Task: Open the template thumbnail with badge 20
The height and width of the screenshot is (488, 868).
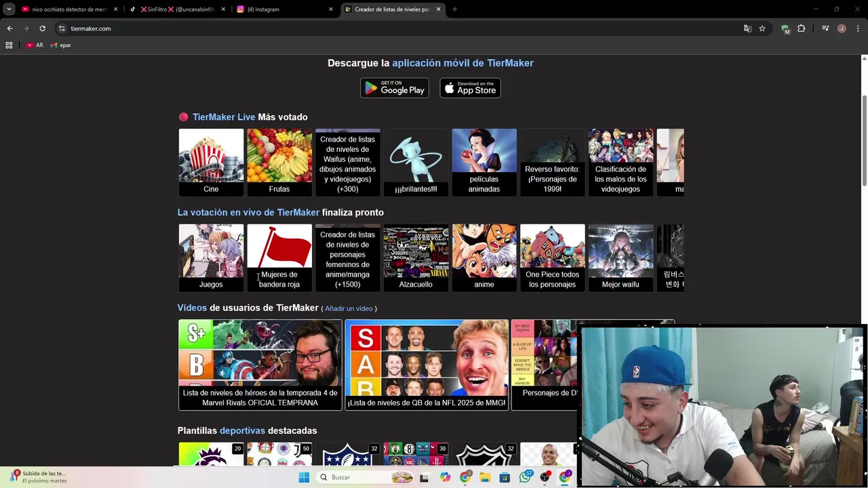Action: coord(211,454)
